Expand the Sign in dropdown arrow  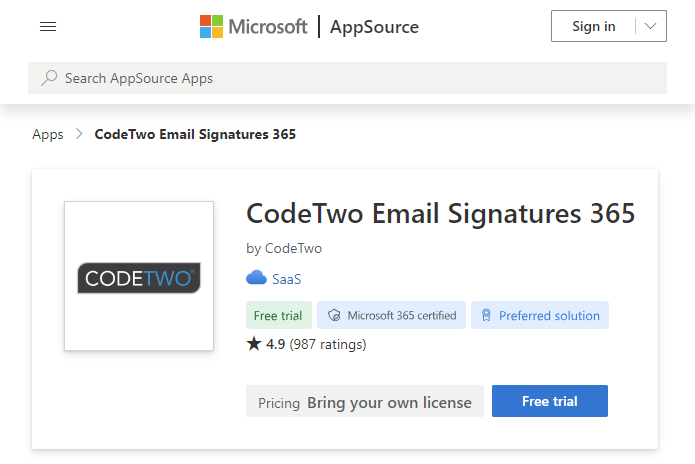[x=650, y=26]
